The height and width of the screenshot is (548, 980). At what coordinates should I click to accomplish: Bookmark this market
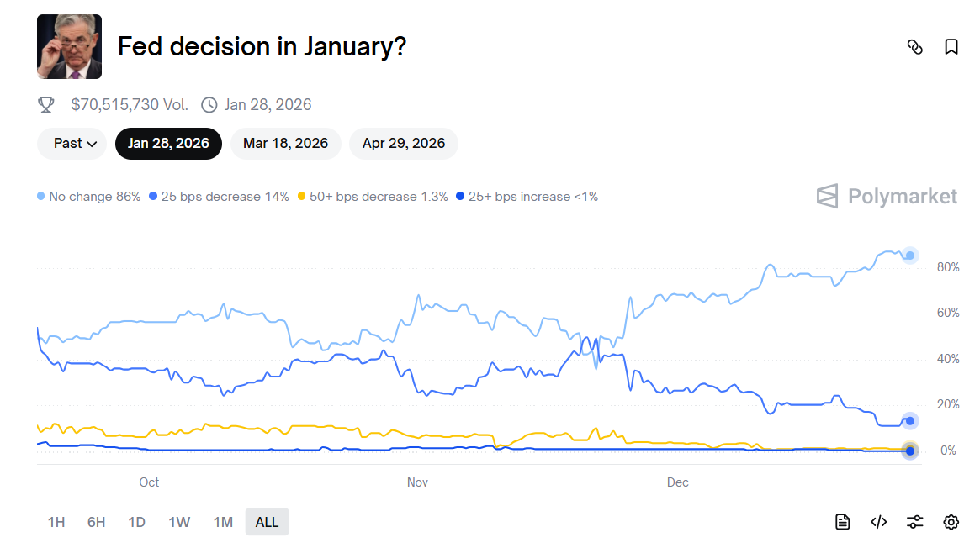coord(951,47)
